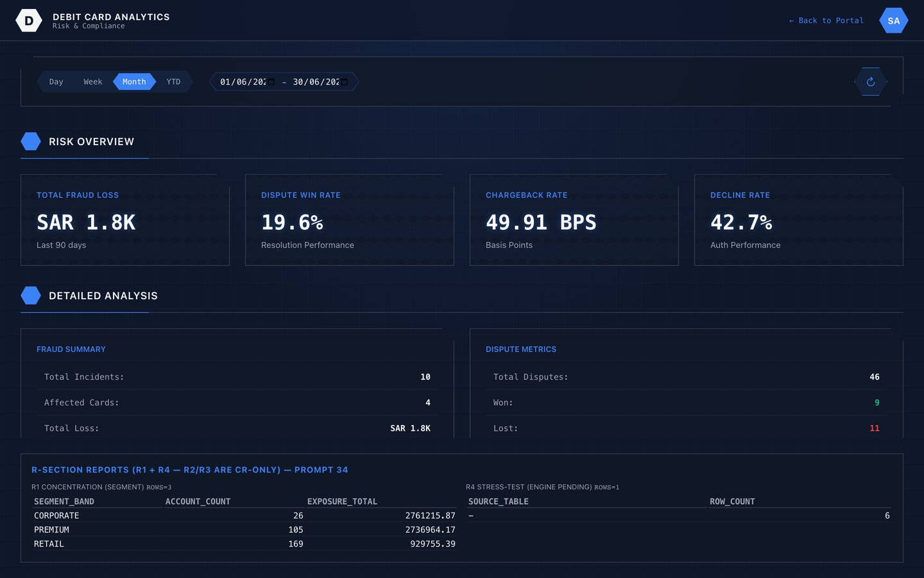Select the YTD range tab
This screenshot has width=924, height=578.
tap(173, 82)
